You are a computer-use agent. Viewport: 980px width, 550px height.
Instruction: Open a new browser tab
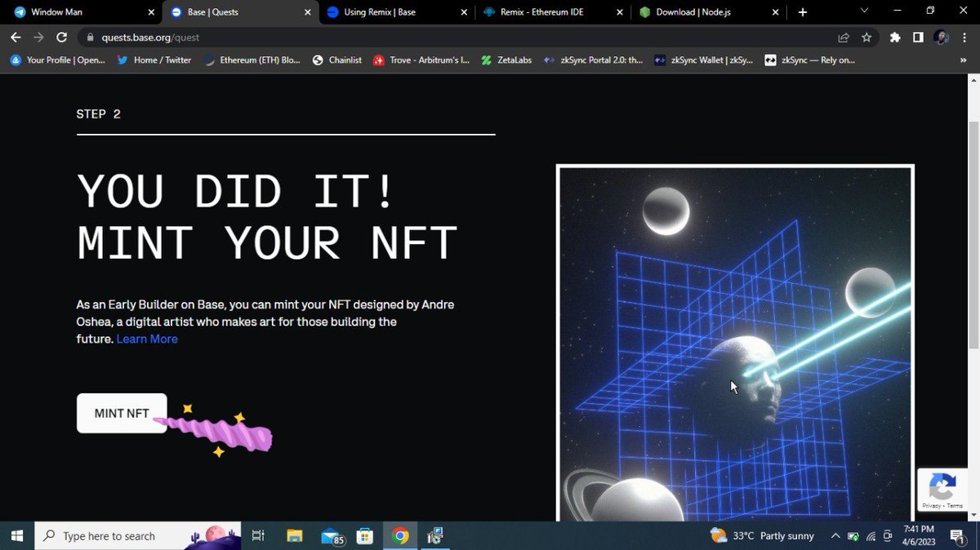click(x=803, y=12)
